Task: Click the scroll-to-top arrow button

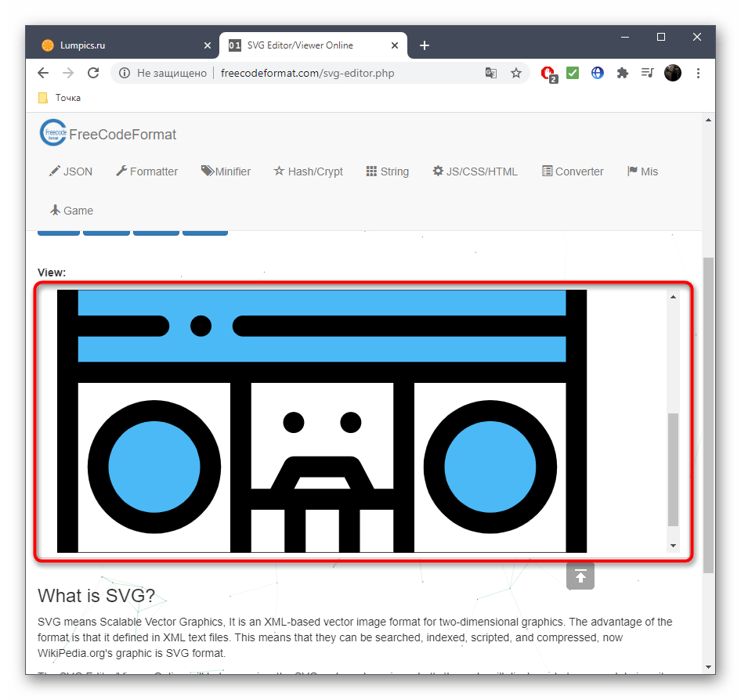Action: pos(580,576)
